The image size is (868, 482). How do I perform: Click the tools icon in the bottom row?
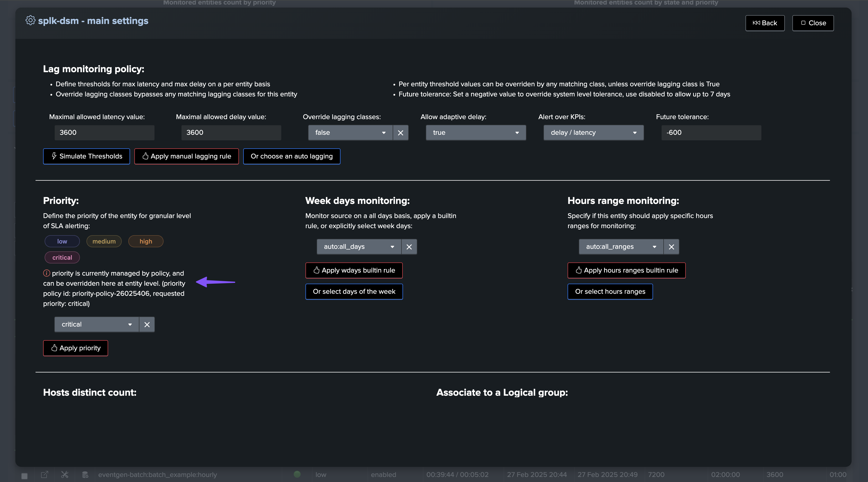tap(65, 475)
